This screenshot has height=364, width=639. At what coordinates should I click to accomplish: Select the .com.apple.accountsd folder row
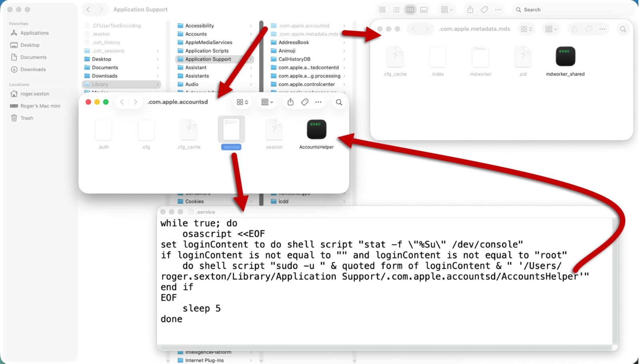308,26
